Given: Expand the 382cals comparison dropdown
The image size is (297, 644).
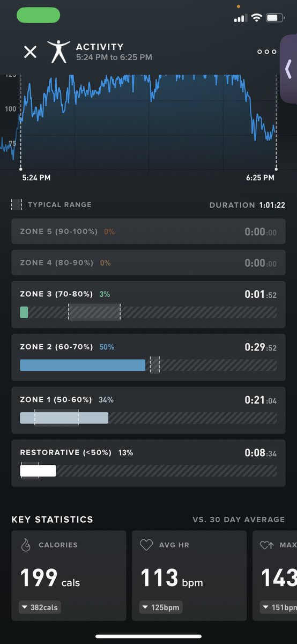Looking at the screenshot, I should point(40,608).
